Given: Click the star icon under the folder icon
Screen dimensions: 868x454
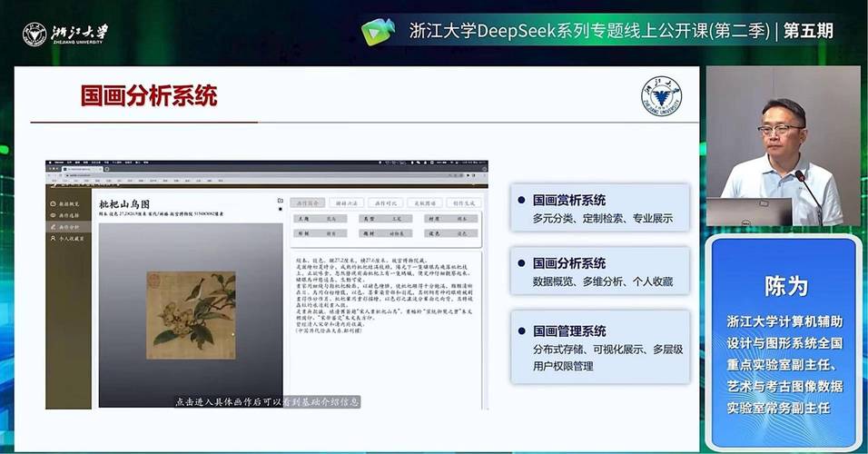Looking at the screenshot, I should (281, 209).
